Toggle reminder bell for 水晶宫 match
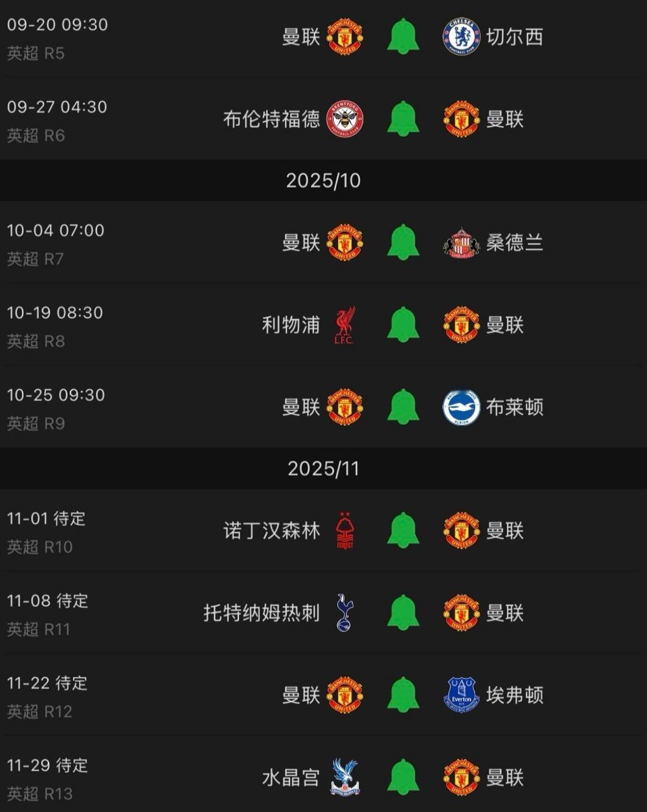Viewport: 647px width, 812px height. [403, 777]
